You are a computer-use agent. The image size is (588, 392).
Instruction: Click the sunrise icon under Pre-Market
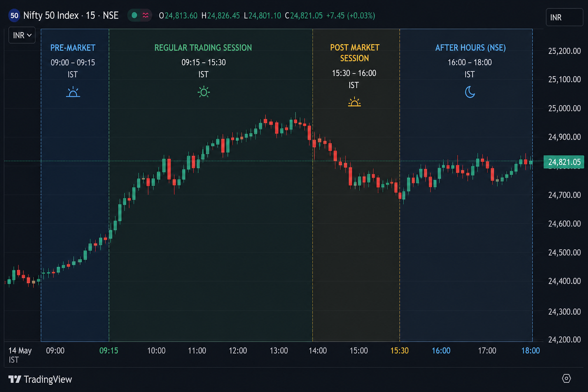click(73, 92)
